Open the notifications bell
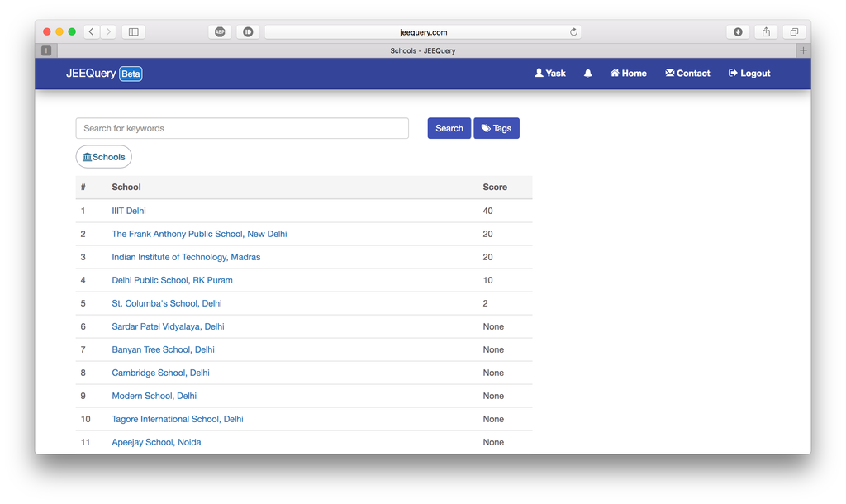Image resolution: width=846 pixels, height=504 pixels. pos(587,74)
